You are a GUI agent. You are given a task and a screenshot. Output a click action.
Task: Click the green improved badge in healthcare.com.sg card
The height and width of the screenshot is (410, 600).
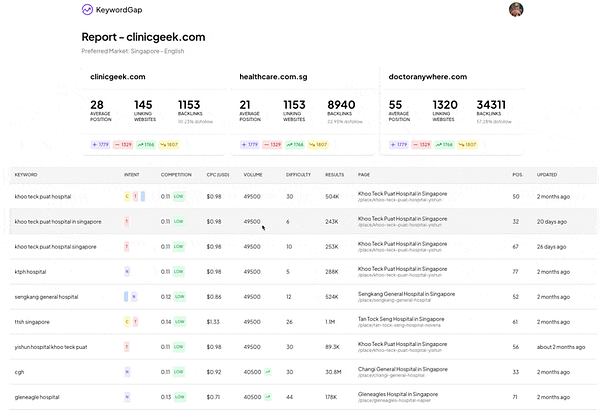pyautogui.click(x=295, y=145)
